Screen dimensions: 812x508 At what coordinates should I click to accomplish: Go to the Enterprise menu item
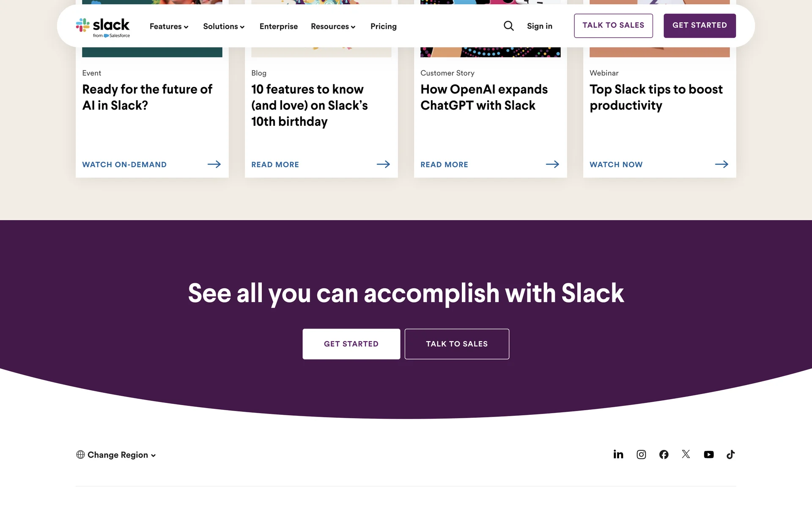pyautogui.click(x=278, y=26)
